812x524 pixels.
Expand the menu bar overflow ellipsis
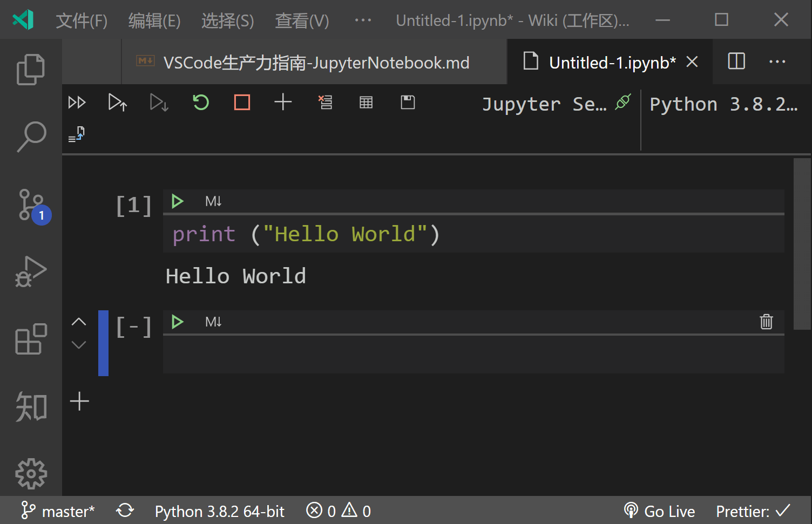tap(363, 20)
